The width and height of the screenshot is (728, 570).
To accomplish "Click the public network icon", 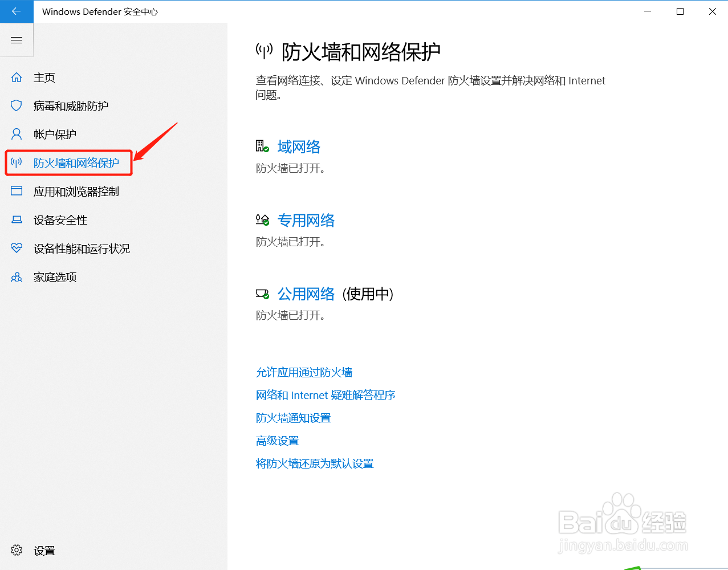I will 262,294.
